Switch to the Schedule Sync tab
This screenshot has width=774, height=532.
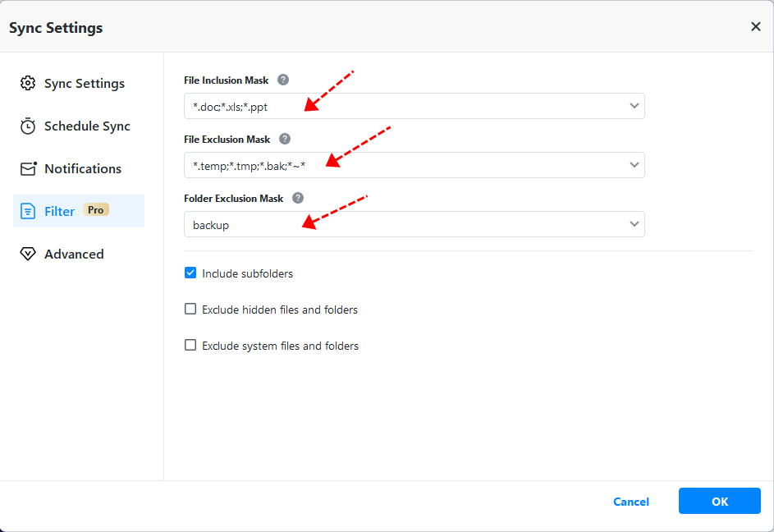[87, 126]
